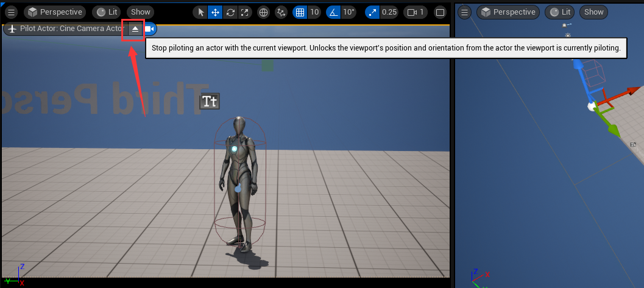Open surface snapping options icon
644x288 pixels.
(281, 12)
